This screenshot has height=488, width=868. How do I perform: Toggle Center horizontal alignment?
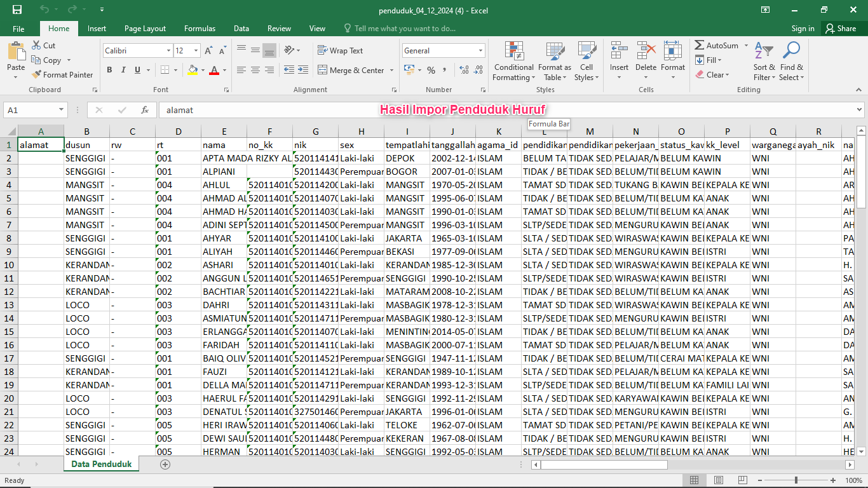(x=255, y=70)
